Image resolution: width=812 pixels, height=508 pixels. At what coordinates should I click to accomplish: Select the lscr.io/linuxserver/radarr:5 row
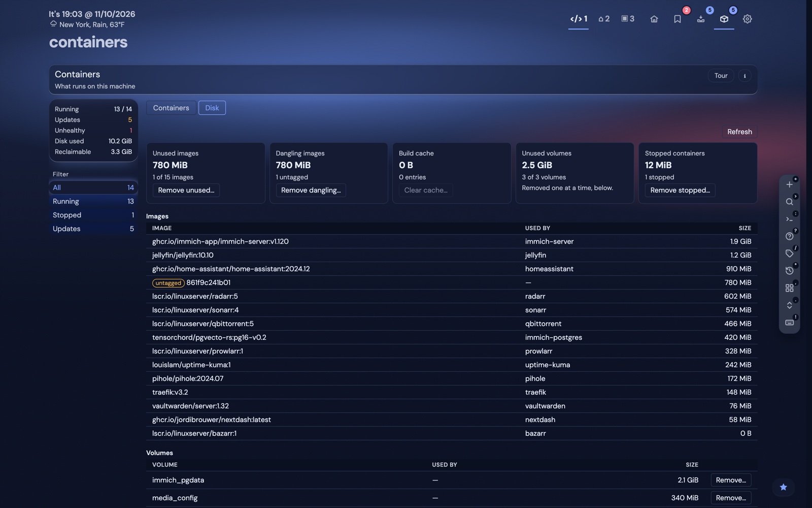tap(452, 296)
